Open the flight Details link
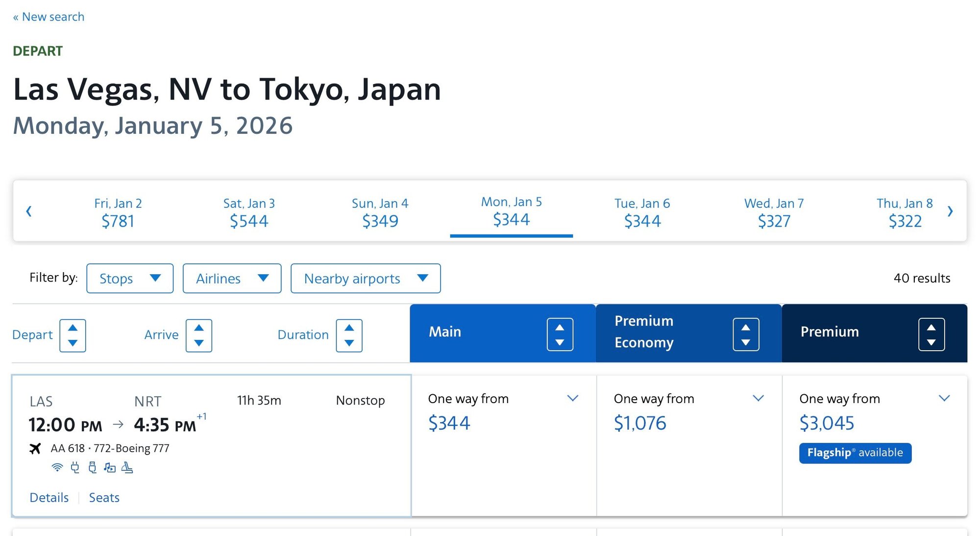The width and height of the screenshot is (980, 536). 49,497
